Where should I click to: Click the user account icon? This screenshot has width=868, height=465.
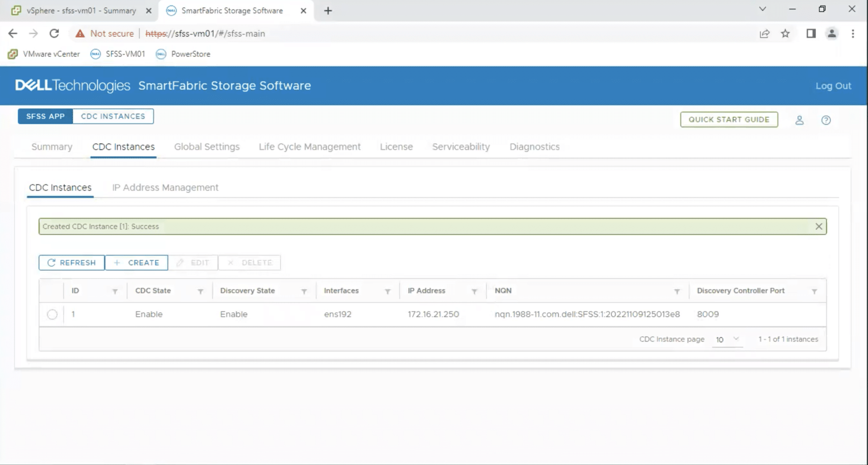tap(799, 120)
